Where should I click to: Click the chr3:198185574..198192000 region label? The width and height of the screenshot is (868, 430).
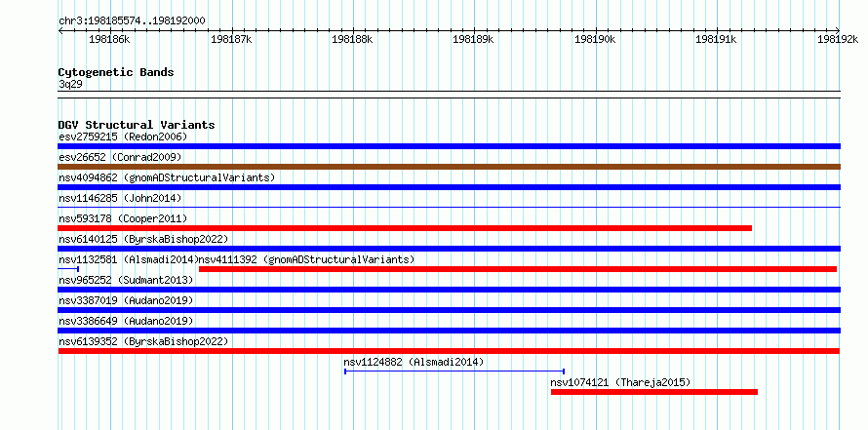132,21
